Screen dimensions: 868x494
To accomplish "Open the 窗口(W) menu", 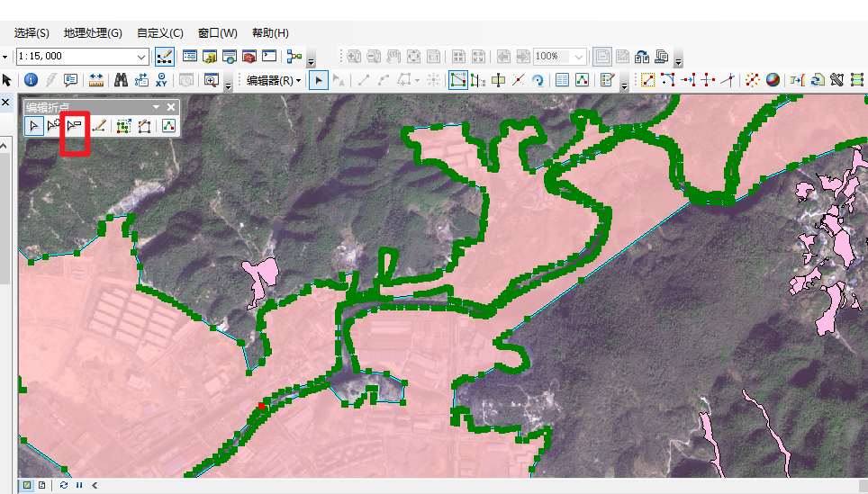I will [218, 33].
